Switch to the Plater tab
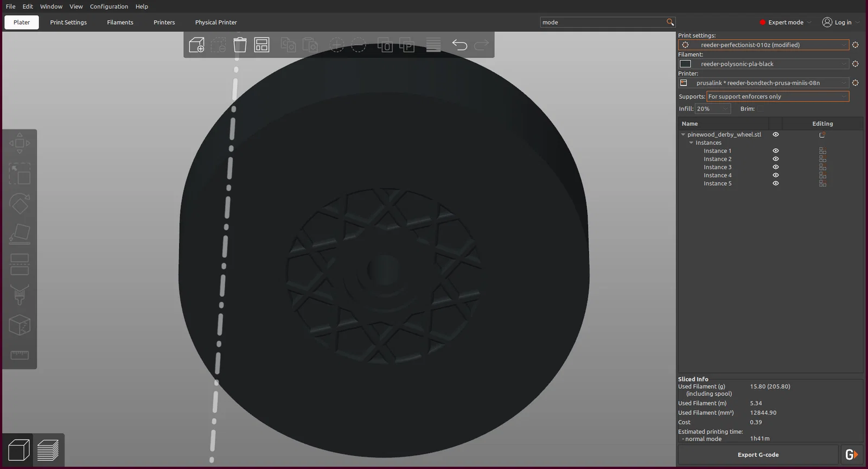Screen dimensions: 868x469 (x=22, y=22)
